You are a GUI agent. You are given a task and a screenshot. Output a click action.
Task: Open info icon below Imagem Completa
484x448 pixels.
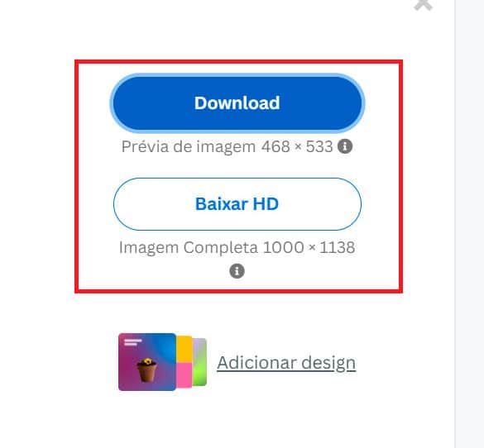[237, 271]
